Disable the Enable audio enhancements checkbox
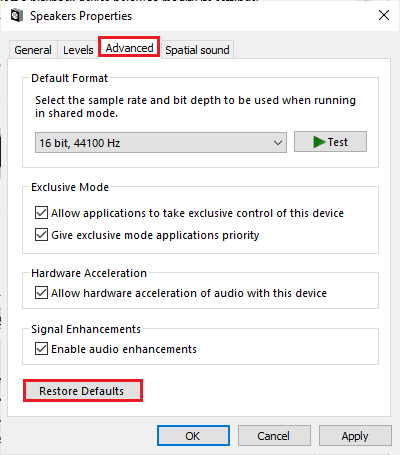 [x=41, y=349]
